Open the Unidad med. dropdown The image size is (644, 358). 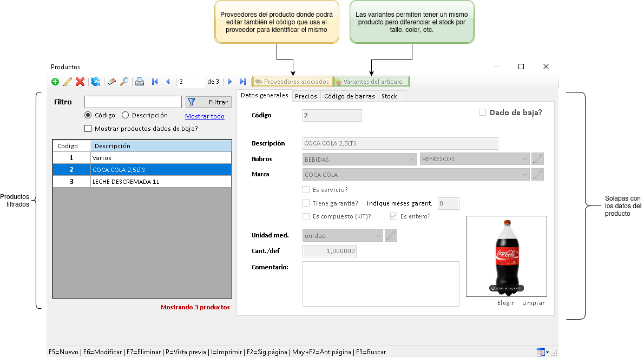tap(378, 236)
